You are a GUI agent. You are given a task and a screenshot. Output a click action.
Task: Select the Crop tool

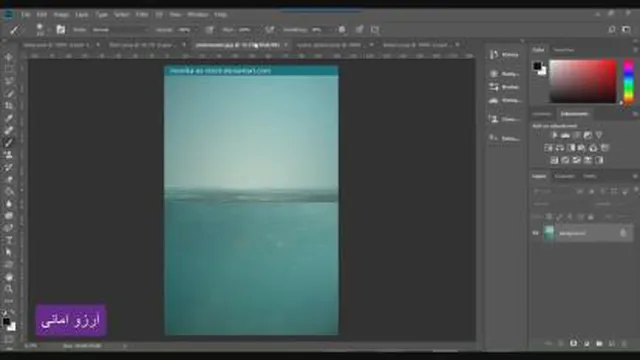click(x=9, y=106)
